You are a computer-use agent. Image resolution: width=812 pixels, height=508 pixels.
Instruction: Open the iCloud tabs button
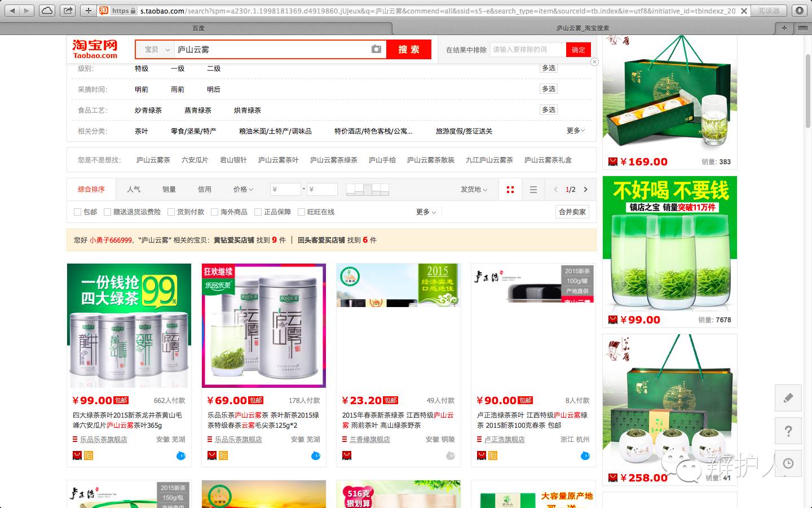[47, 11]
